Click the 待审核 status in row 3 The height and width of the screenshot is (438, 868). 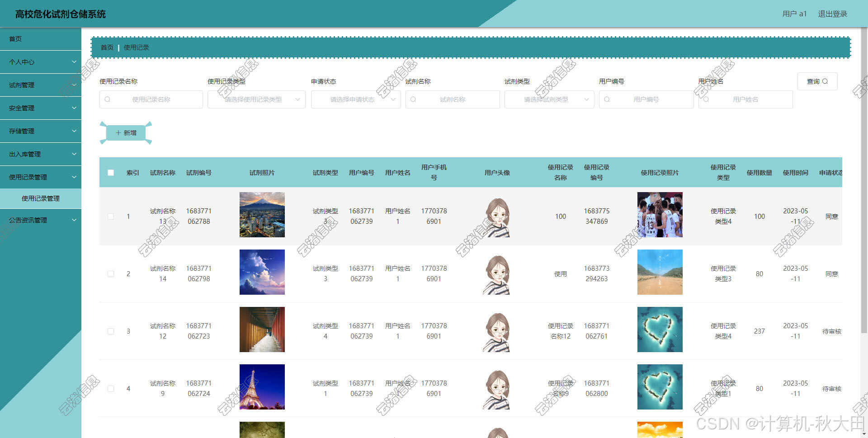pyautogui.click(x=832, y=331)
